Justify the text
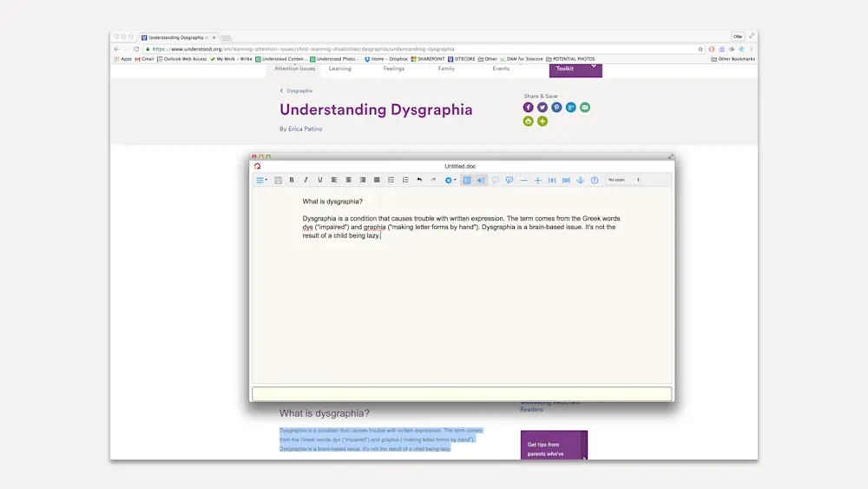The width and height of the screenshot is (868, 489). 377,180
